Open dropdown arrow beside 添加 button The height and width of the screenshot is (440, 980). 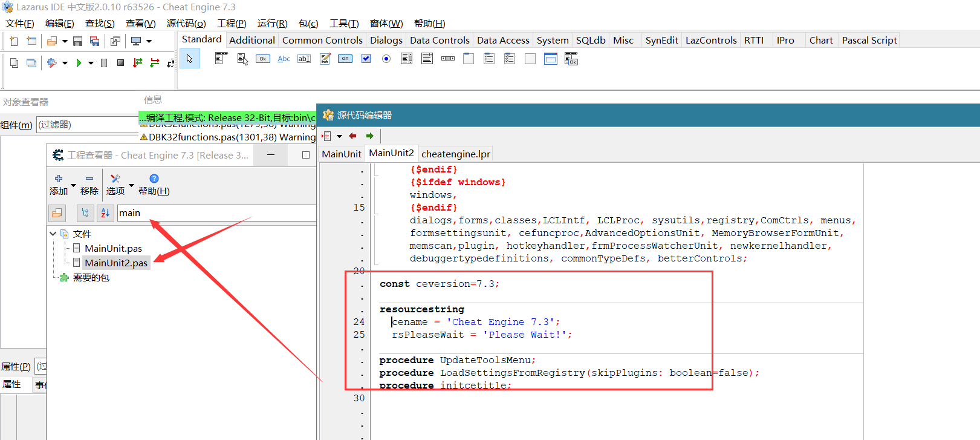point(73,185)
